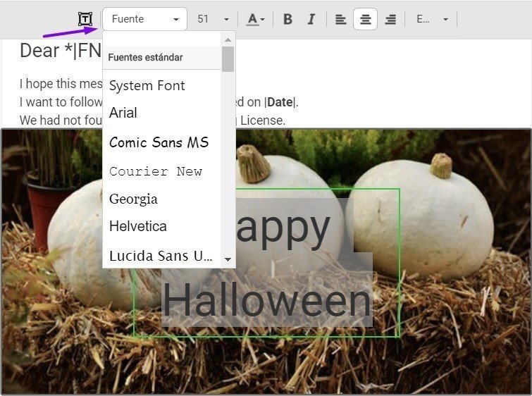Toggle italic formatting
The height and width of the screenshot is (396, 532).
tap(311, 19)
